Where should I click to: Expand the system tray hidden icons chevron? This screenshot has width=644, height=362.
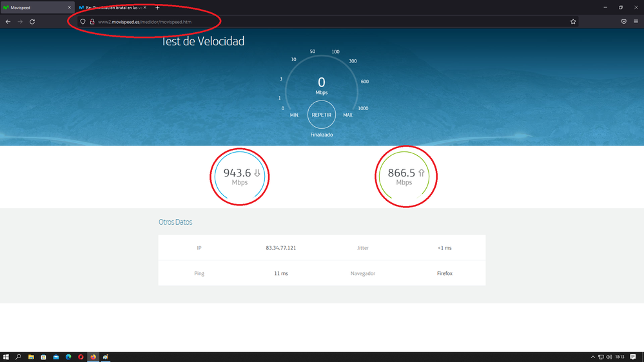click(x=592, y=356)
